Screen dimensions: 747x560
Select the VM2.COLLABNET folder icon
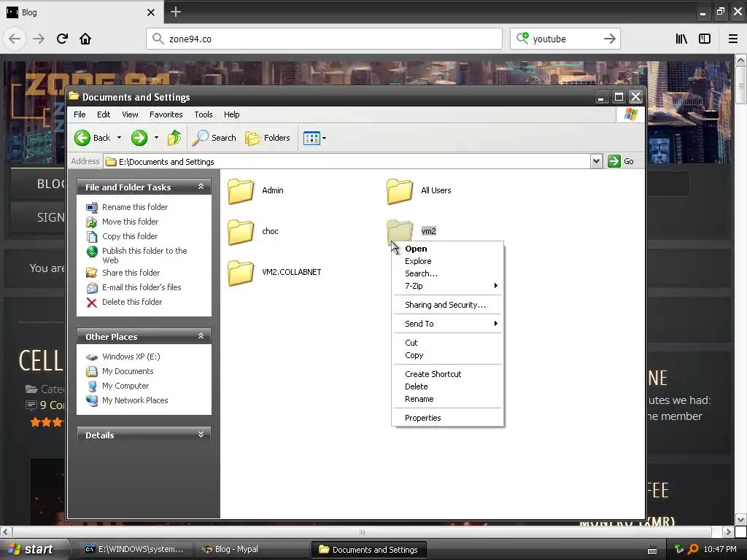[241, 273]
